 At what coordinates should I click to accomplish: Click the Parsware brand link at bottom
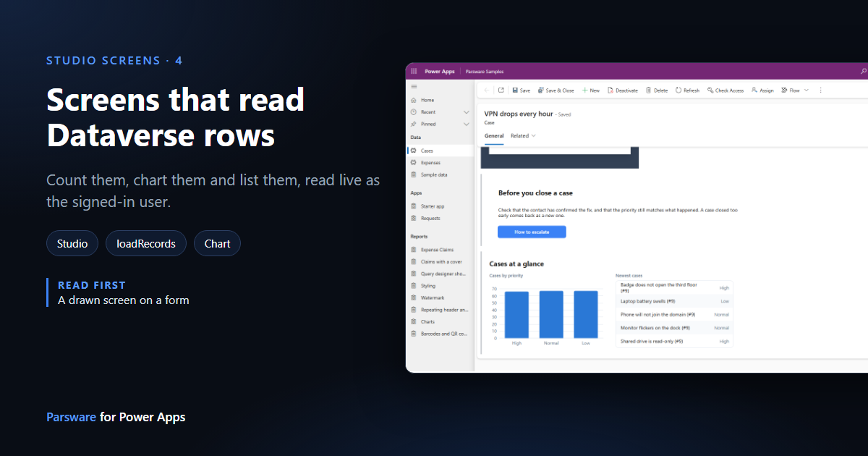tap(71, 417)
